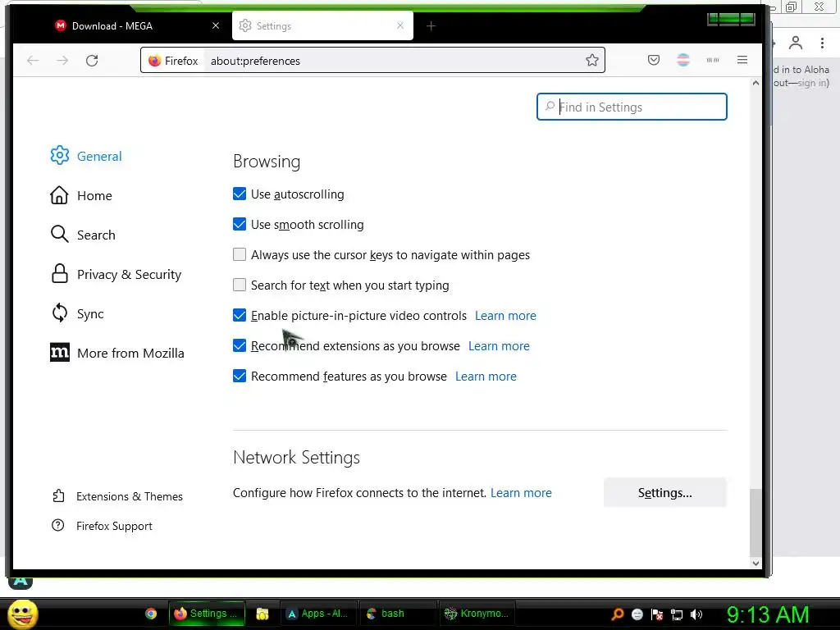Click the Firefox identity icon in address bar
This screenshot has width=840, height=630.
coord(173,61)
